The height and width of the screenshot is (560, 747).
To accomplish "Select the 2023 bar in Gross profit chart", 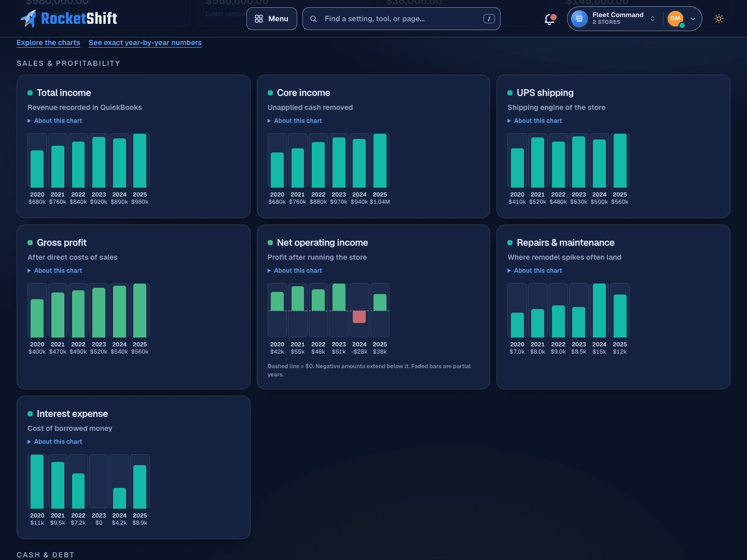I will 99,313.
